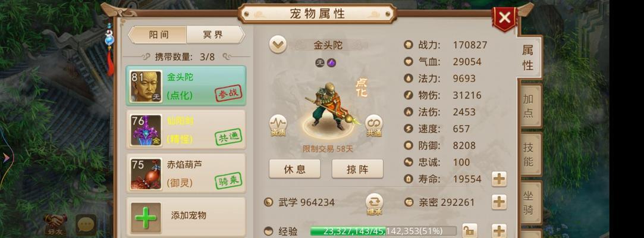This screenshot has height=238, width=644.
Task: Open the 资质 aptitude icon
Action: tap(278, 126)
